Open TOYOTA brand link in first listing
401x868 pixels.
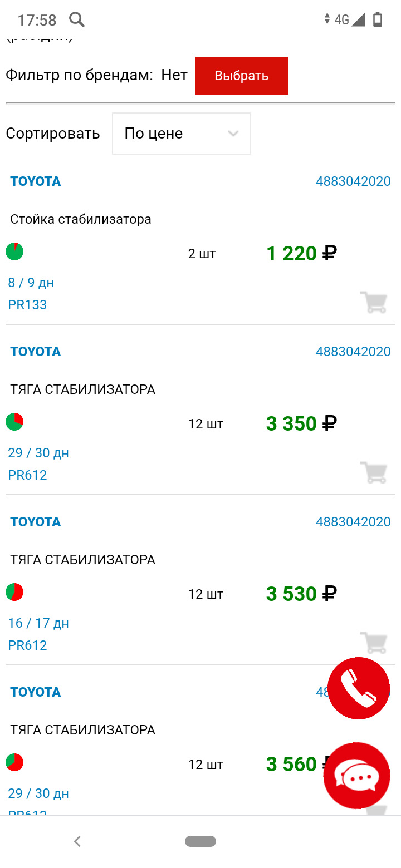[x=36, y=181]
